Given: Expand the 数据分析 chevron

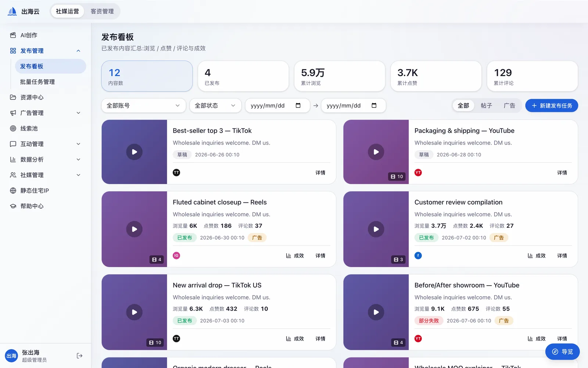Looking at the screenshot, I should 78,159.
